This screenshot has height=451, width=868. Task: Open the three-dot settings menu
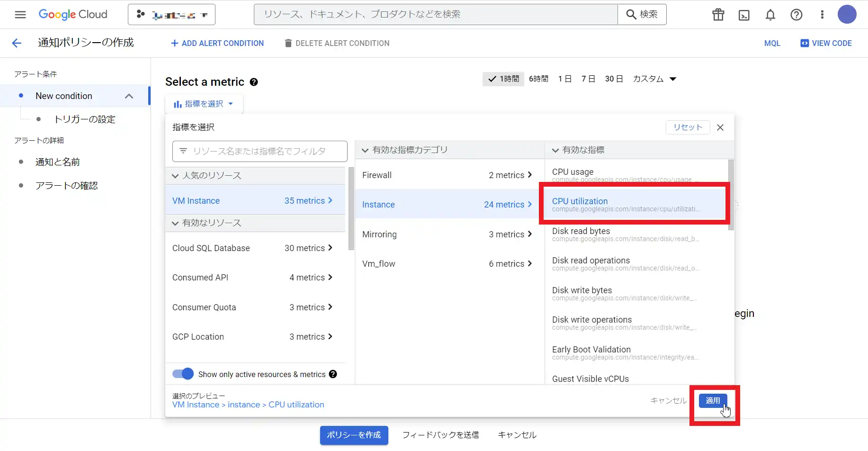coord(822,15)
